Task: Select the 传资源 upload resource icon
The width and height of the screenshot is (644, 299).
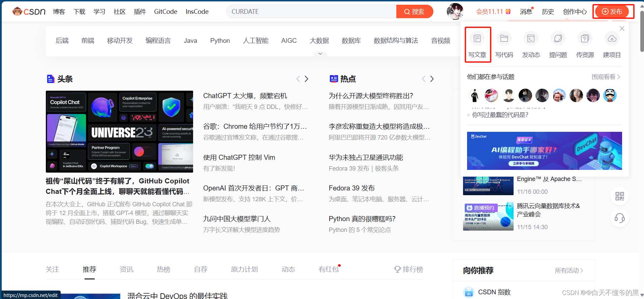Action: pyautogui.click(x=585, y=39)
